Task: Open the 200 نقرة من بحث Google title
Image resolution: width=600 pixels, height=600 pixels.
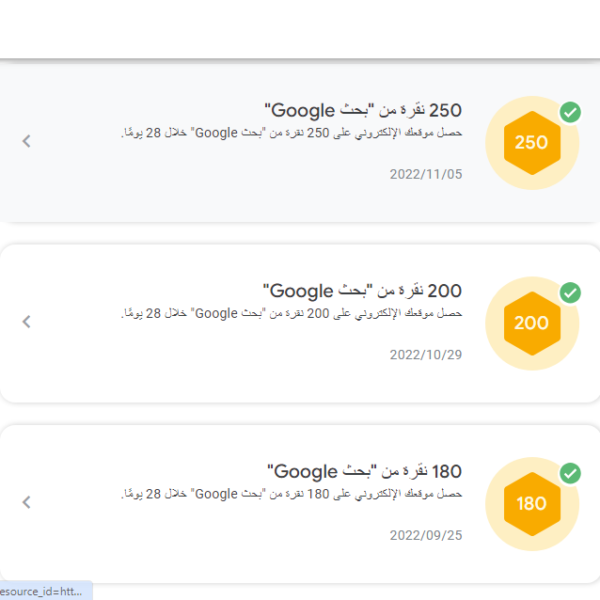Action: point(362,291)
